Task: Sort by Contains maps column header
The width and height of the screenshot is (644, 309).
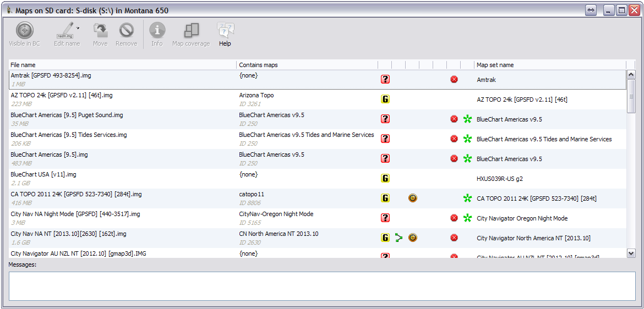Action: [307, 65]
